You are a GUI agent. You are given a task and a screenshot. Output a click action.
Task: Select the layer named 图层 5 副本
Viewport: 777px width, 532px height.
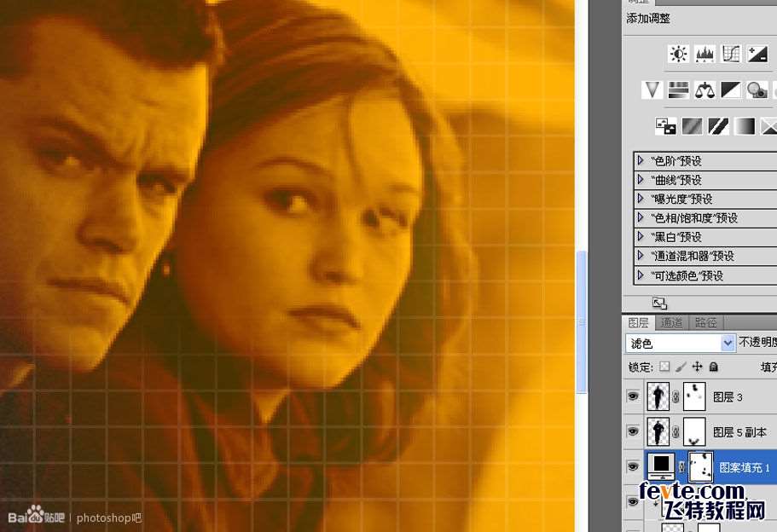(x=739, y=432)
